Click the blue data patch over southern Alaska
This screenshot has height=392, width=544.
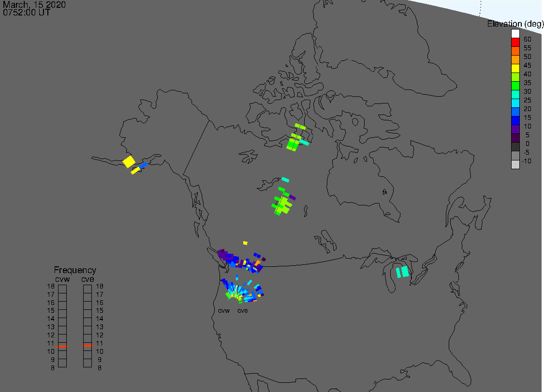pos(143,165)
